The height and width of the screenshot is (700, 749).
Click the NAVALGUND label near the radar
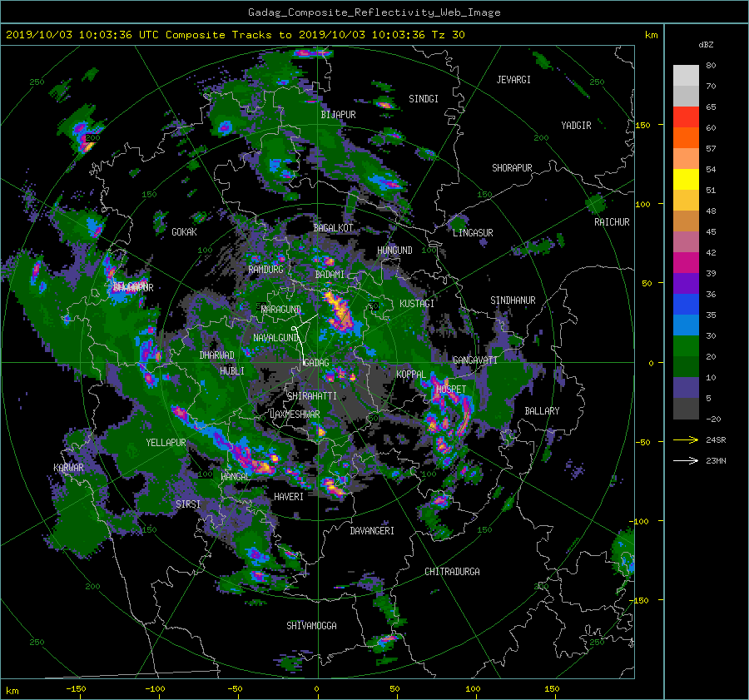[x=276, y=338]
